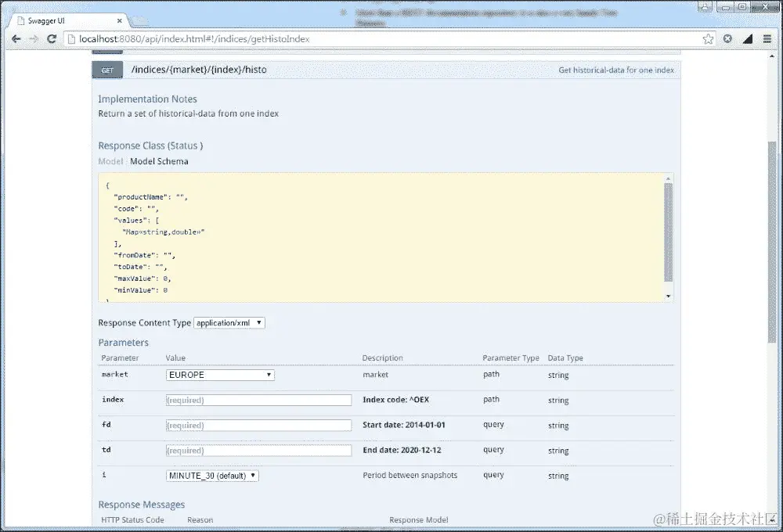This screenshot has width=783, height=532.
Task: Collapse the /indices/{market}/{index}/histo operation
Action: (x=199, y=70)
